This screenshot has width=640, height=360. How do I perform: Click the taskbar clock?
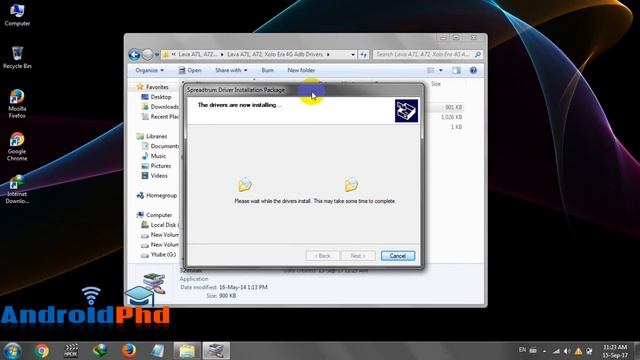click(615, 351)
